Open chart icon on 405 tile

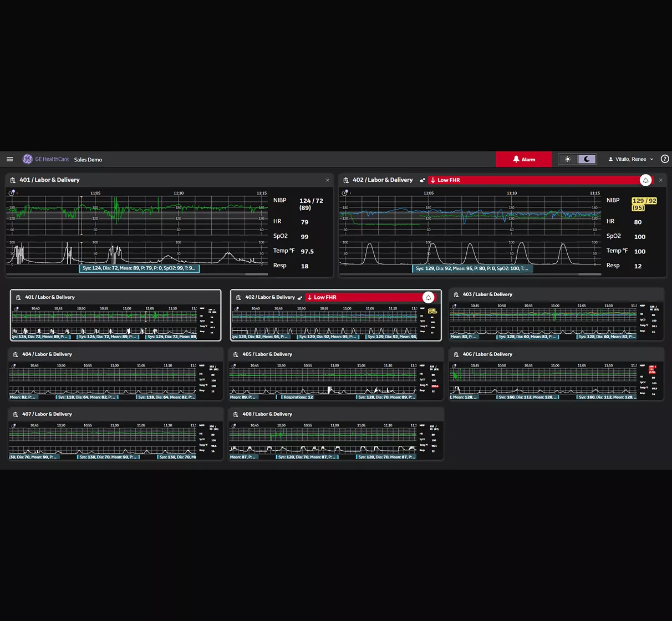point(236,354)
